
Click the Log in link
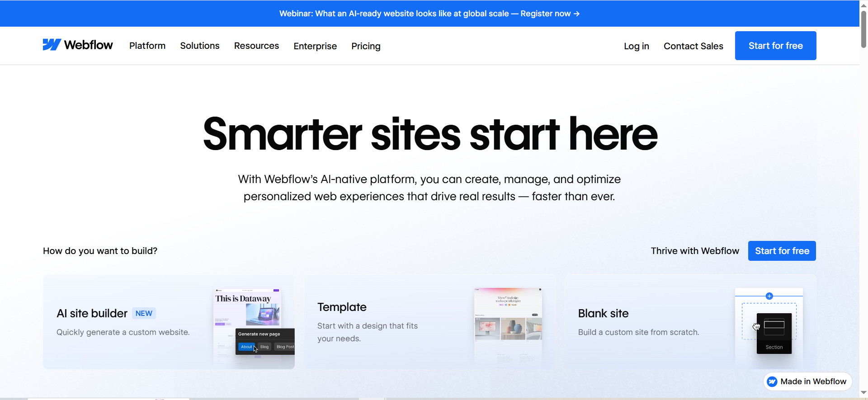(637, 46)
